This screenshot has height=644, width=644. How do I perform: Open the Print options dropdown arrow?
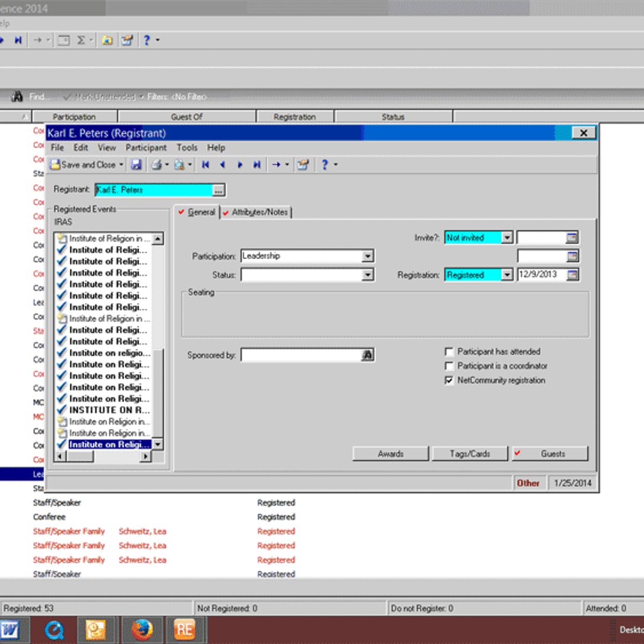tap(167, 165)
